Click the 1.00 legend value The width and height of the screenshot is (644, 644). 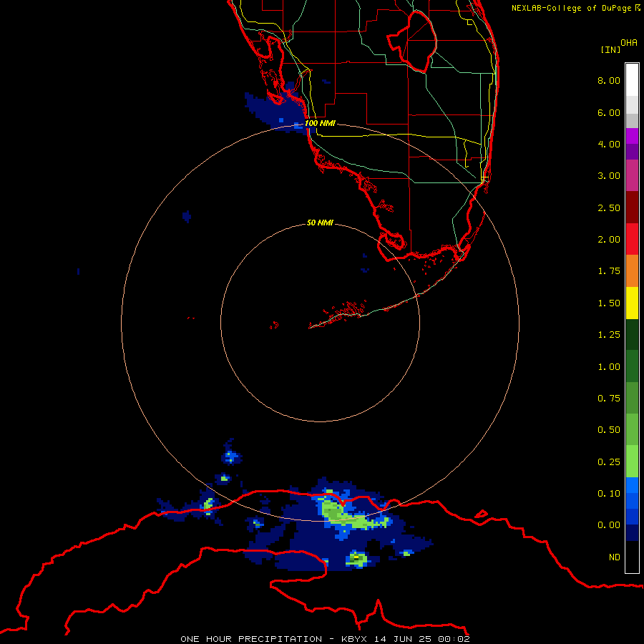pyautogui.click(x=609, y=367)
